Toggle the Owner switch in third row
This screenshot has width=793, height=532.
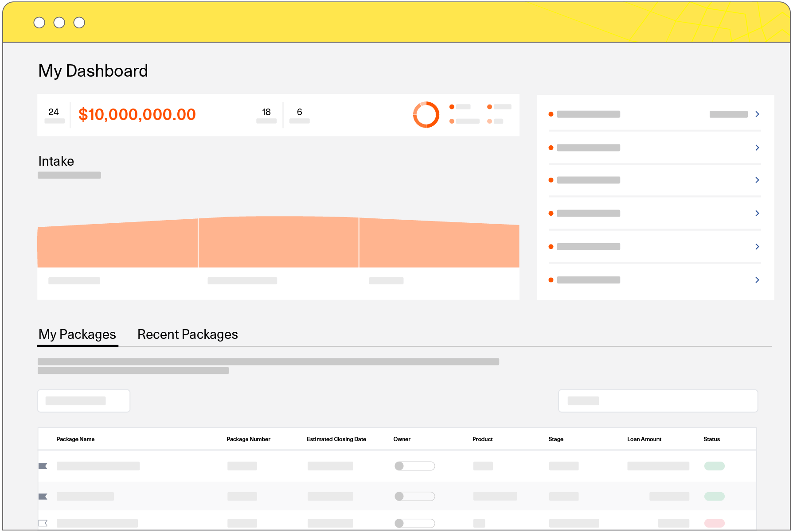[x=414, y=523]
